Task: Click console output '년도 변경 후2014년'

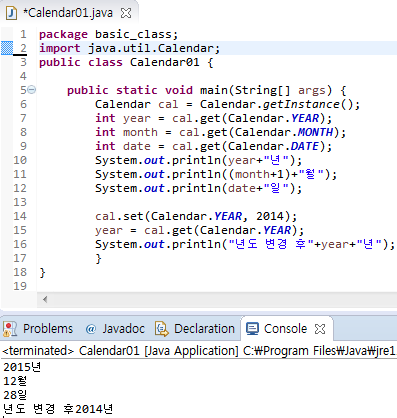Action: 58,409
